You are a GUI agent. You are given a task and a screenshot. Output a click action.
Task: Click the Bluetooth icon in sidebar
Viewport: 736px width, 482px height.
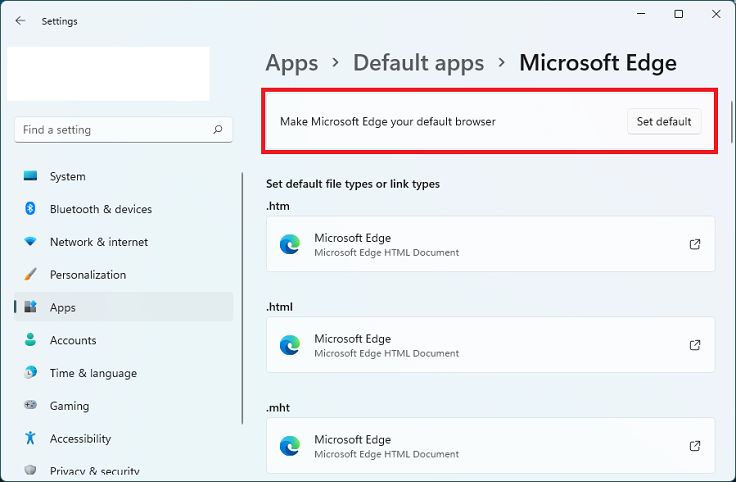(x=31, y=208)
